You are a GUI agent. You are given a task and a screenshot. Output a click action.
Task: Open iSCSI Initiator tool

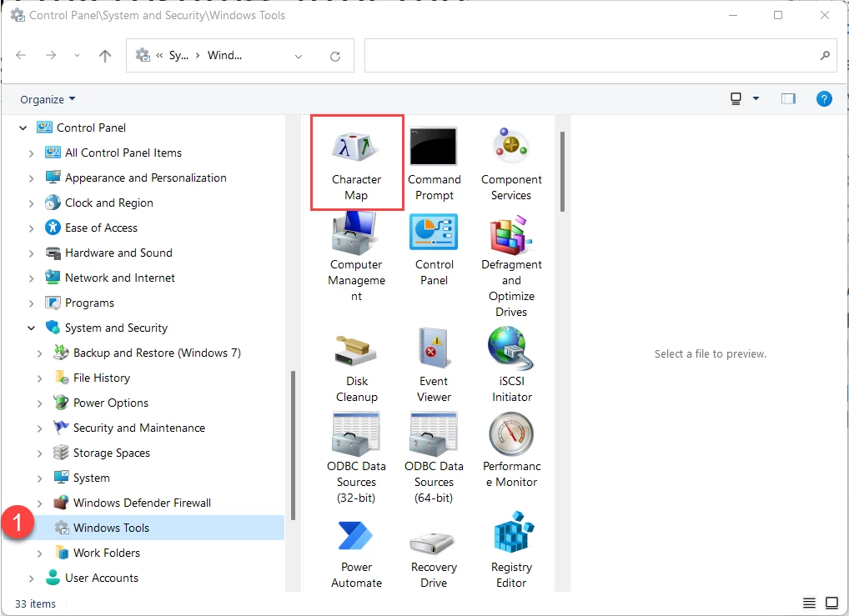tap(511, 366)
